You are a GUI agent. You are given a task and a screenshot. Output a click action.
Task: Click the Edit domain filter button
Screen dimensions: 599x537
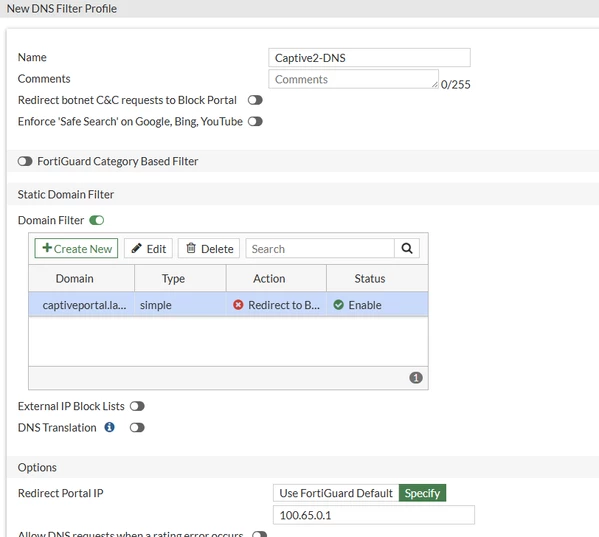(x=148, y=249)
